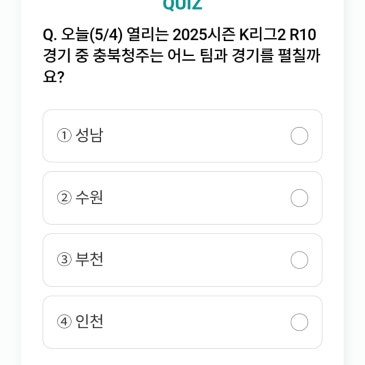This screenshot has width=365, height=365.
Task: Click the QUIZ heading at top
Action: click(182, 5)
